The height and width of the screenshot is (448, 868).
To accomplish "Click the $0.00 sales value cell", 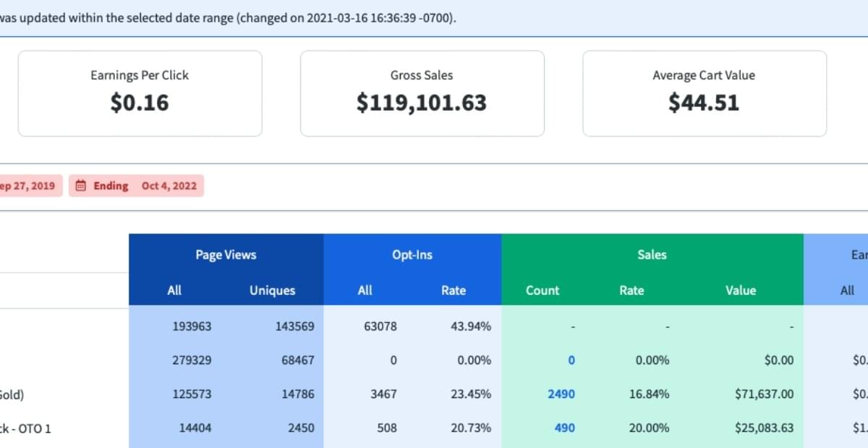I will coord(778,360).
